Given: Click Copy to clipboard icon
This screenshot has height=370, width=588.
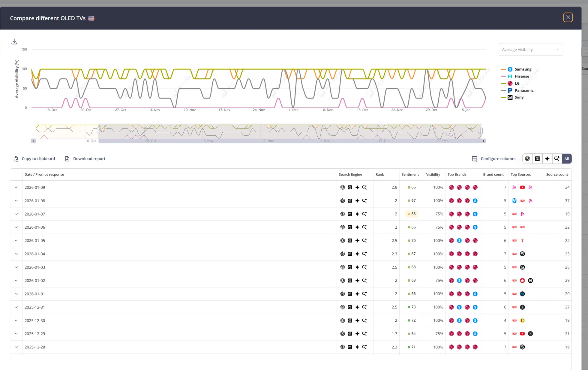Looking at the screenshot, I should [x=16, y=159].
